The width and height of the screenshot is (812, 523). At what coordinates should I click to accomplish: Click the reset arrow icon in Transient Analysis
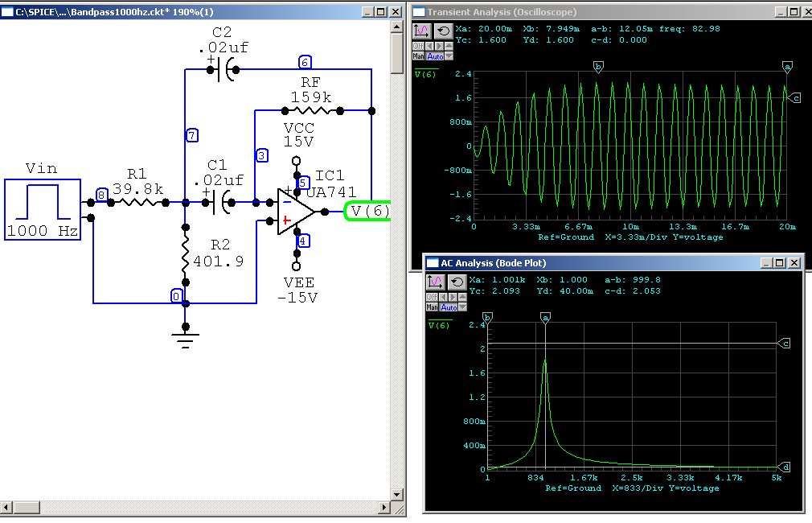pyautogui.click(x=443, y=31)
